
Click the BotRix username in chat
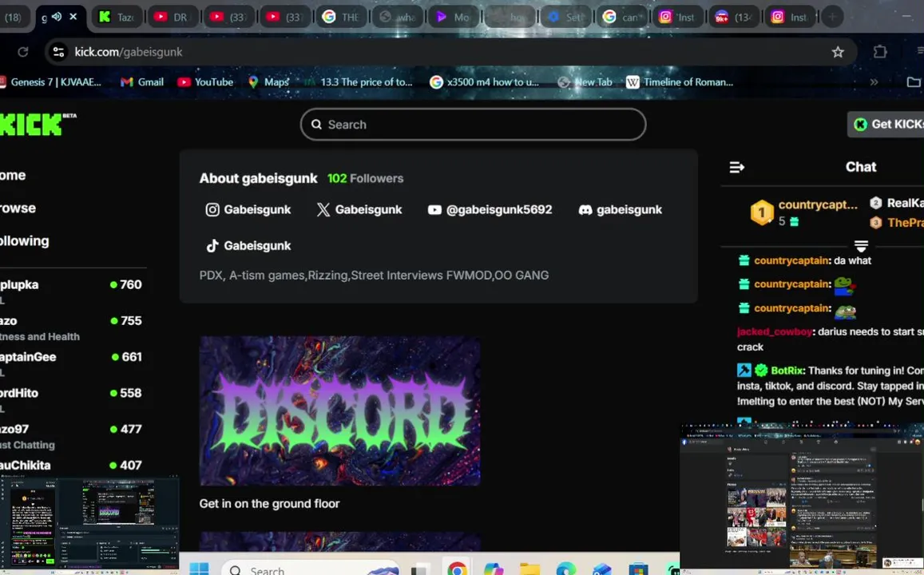click(x=787, y=371)
